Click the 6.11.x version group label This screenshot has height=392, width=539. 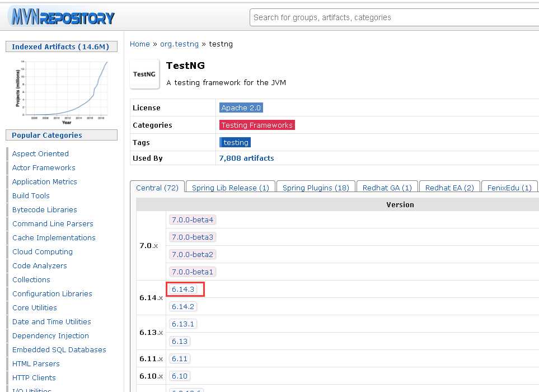(x=151, y=358)
